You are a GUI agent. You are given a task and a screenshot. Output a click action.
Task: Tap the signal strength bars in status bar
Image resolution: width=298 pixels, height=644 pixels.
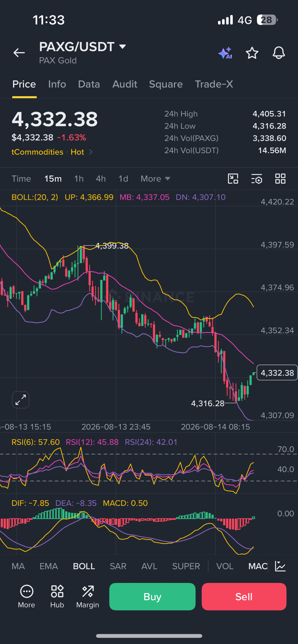point(225,20)
